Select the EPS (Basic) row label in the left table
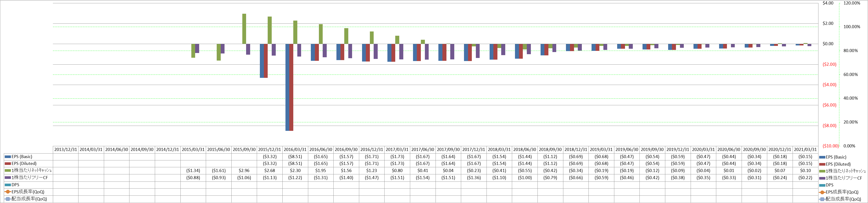 click(x=22, y=157)
